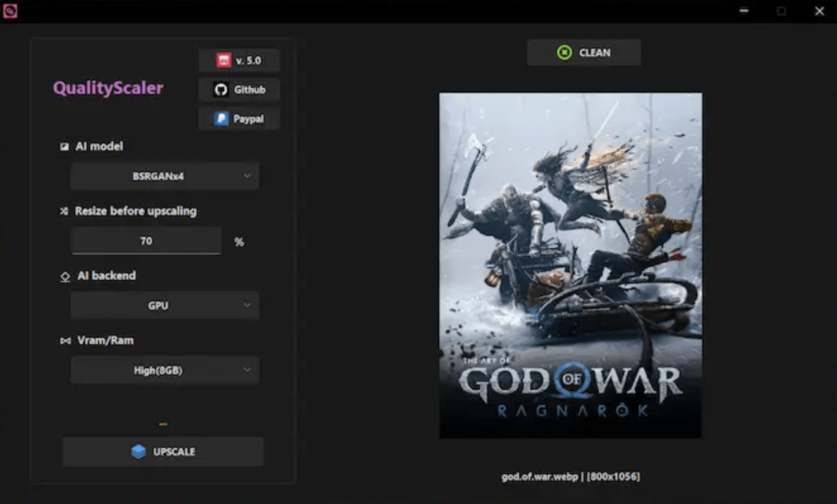Click the AI backend info icon
The width and height of the screenshot is (837, 504).
64,277
